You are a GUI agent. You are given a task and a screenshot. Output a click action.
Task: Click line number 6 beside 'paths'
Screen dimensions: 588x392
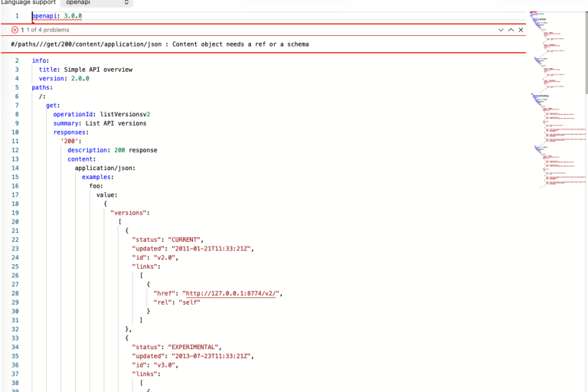[x=17, y=87]
